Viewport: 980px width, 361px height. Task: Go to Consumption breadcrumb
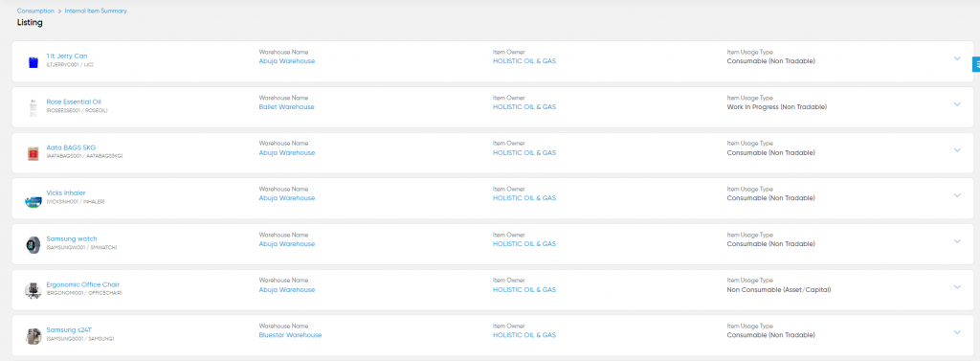click(x=35, y=11)
